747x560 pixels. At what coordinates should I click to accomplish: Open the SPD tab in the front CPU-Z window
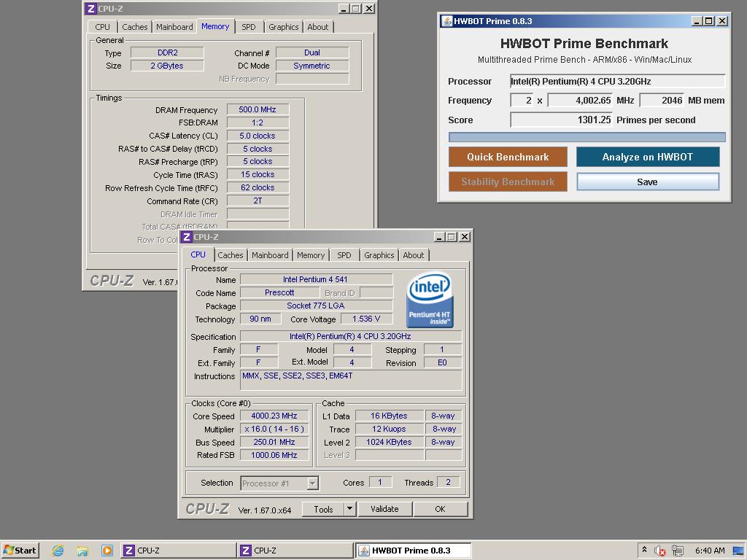tap(344, 255)
